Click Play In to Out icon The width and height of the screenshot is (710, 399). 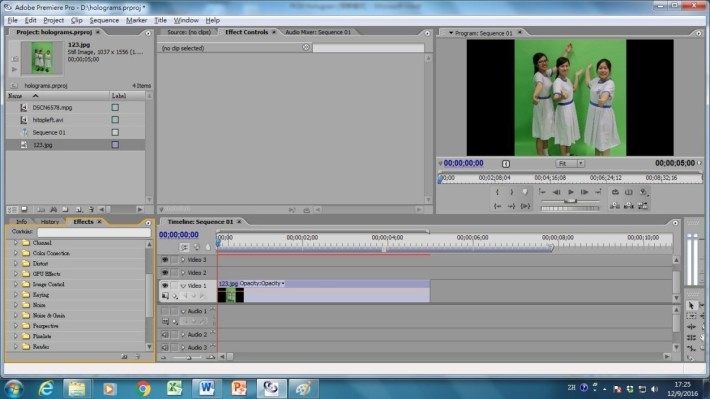(x=525, y=206)
